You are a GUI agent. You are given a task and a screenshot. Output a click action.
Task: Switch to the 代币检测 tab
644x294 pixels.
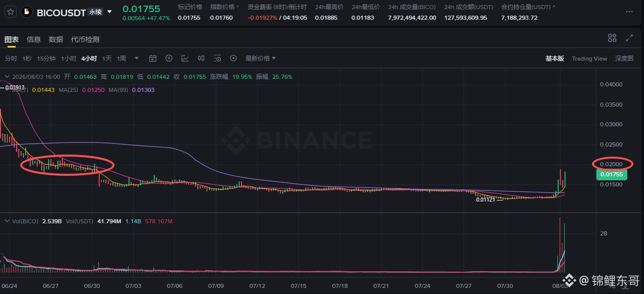85,39
